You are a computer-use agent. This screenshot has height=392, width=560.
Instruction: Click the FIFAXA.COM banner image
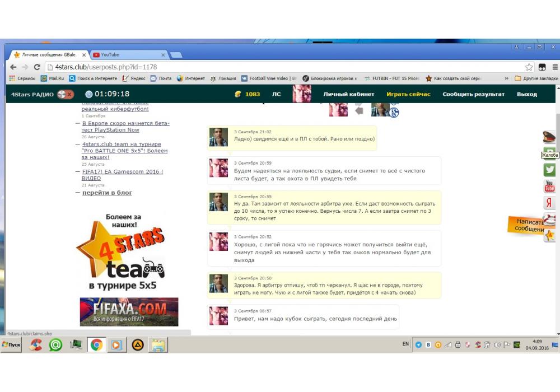[x=129, y=312]
